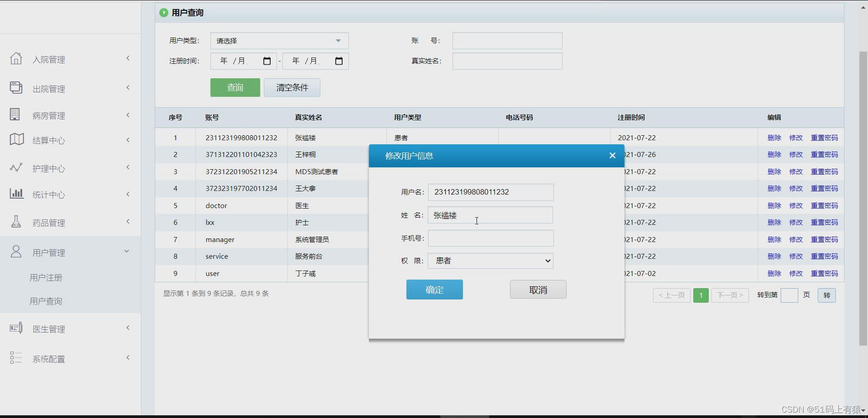Screen dimensions: 868x418
Task: Open the end date calendar picker icon
Action: pos(339,61)
